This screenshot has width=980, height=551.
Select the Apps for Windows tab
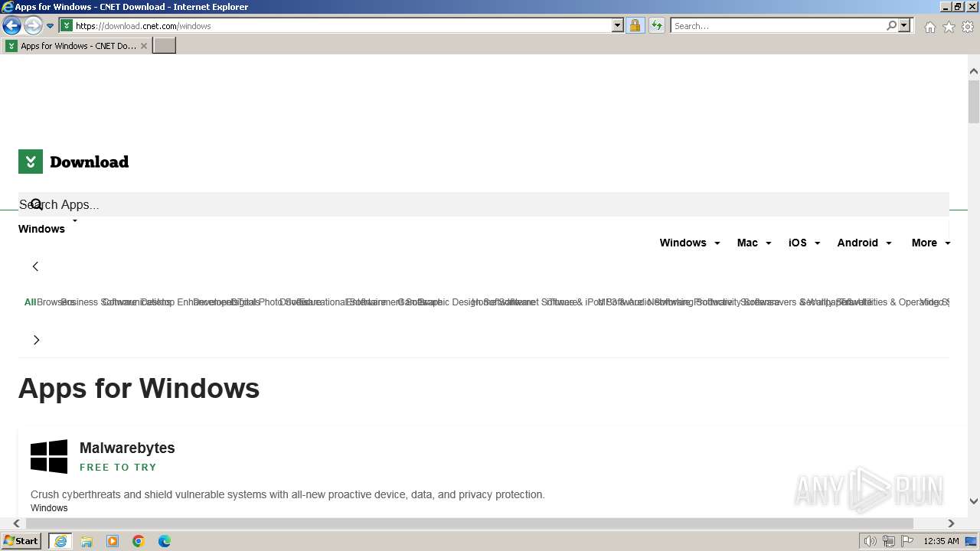[x=77, y=46]
